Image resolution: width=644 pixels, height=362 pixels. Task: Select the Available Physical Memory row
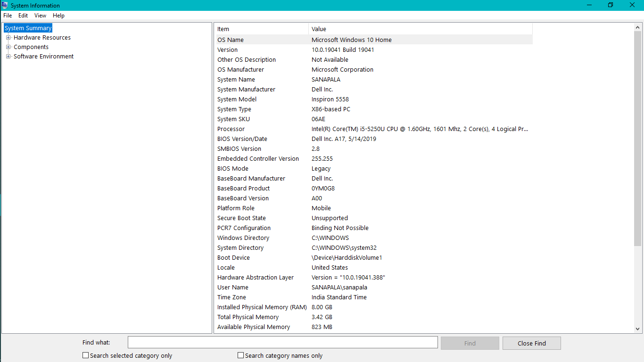point(374,327)
